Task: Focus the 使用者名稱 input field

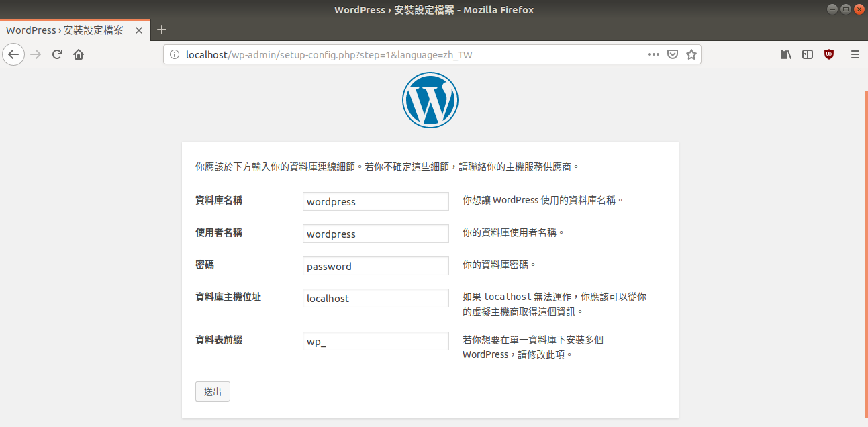Action: pyautogui.click(x=376, y=234)
